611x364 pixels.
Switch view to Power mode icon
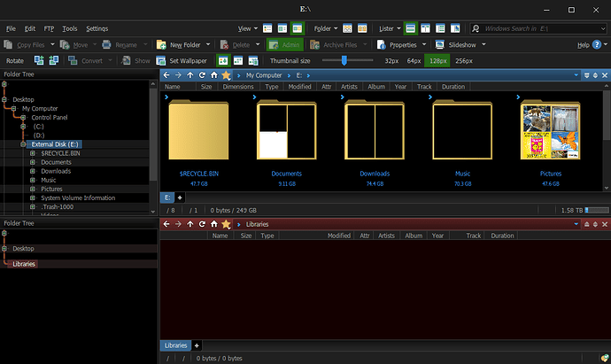pos(282,28)
